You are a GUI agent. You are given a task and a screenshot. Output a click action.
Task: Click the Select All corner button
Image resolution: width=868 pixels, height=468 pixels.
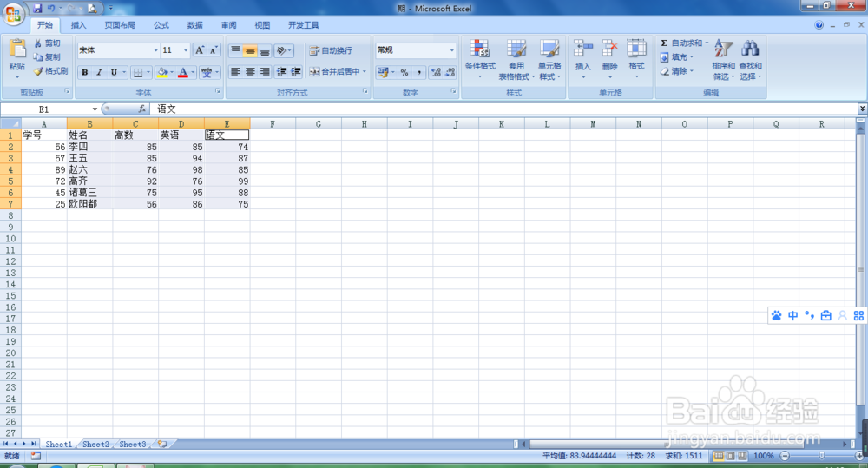[x=10, y=123]
